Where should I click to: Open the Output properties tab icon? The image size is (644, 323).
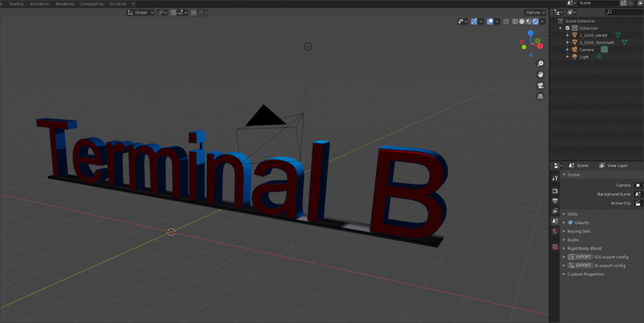pos(555,201)
